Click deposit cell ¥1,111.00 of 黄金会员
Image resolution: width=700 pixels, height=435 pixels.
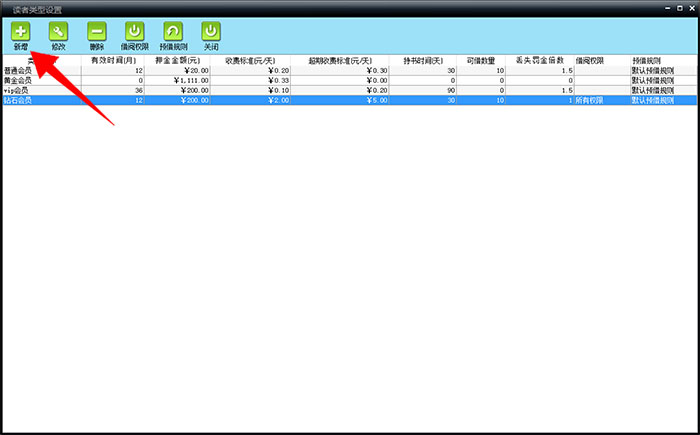(x=178, y=80)
